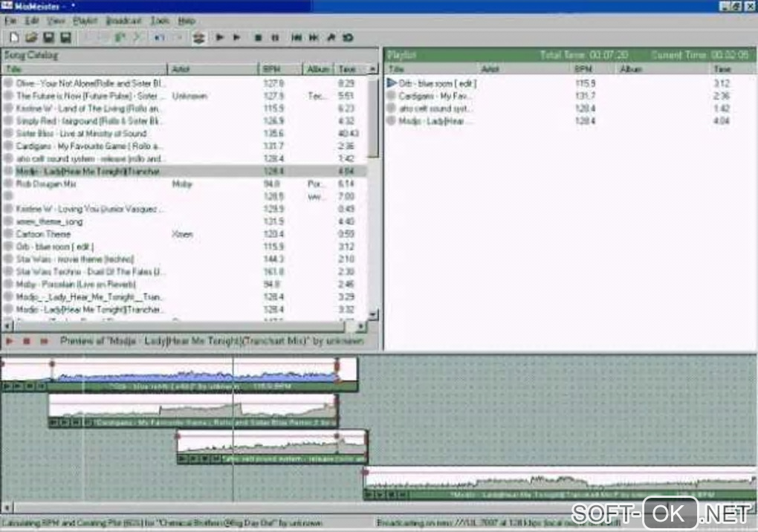The height and width of the screenshot is (532, 758).
Task: Click Song Catalog horizontal scroll left arrow
Action: click(x=7, y=326)
